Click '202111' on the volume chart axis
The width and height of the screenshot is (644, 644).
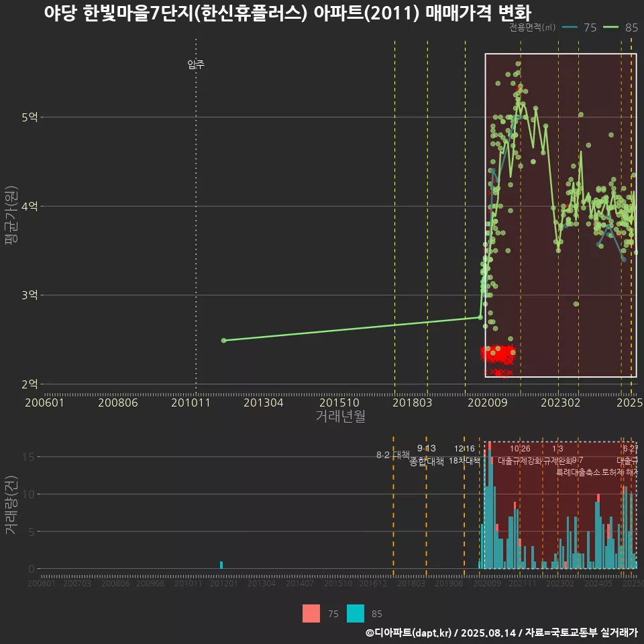click(x=523, y=583)
